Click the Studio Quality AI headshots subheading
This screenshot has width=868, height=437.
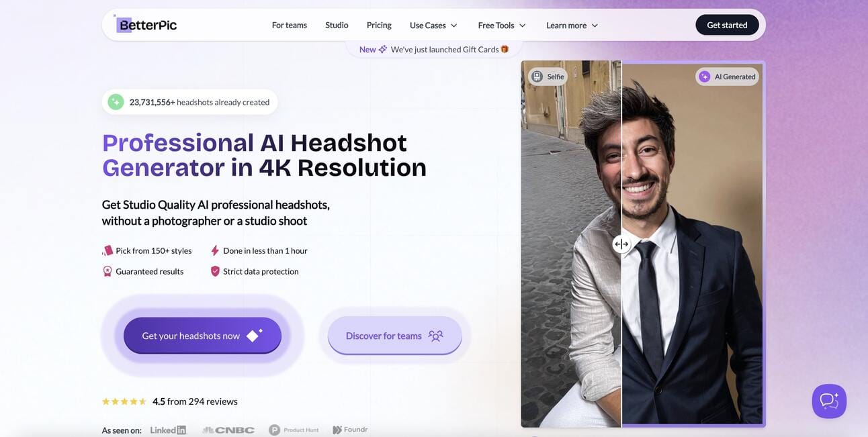tap(216, 213)
